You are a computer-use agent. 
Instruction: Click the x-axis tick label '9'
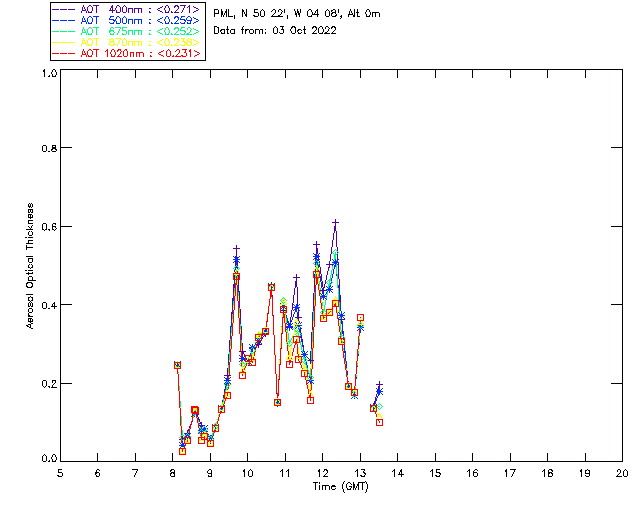(210, 473)
